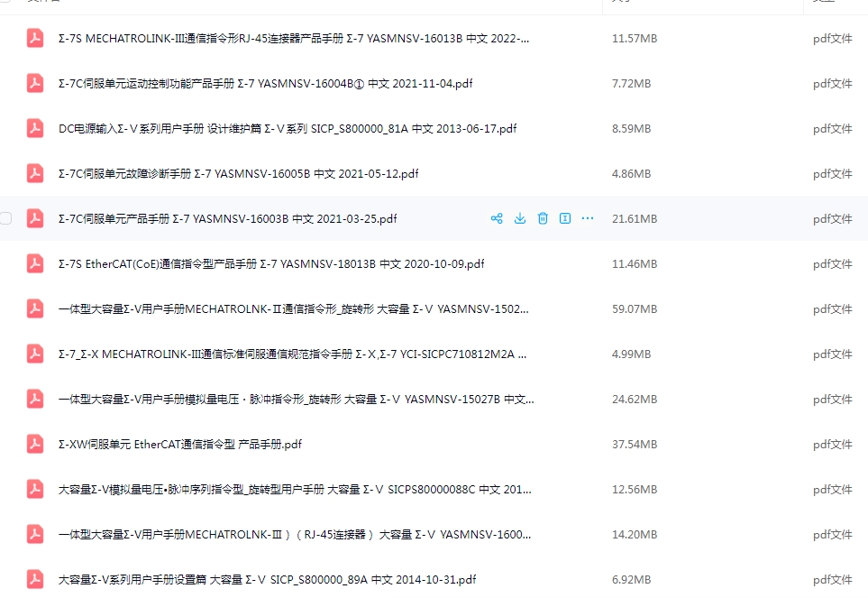Select file name Σ-7_Σ-X MECHATROLINK-III通信标准伺服通信规范指令手册
868x598 pixels.
click(293, 354)
